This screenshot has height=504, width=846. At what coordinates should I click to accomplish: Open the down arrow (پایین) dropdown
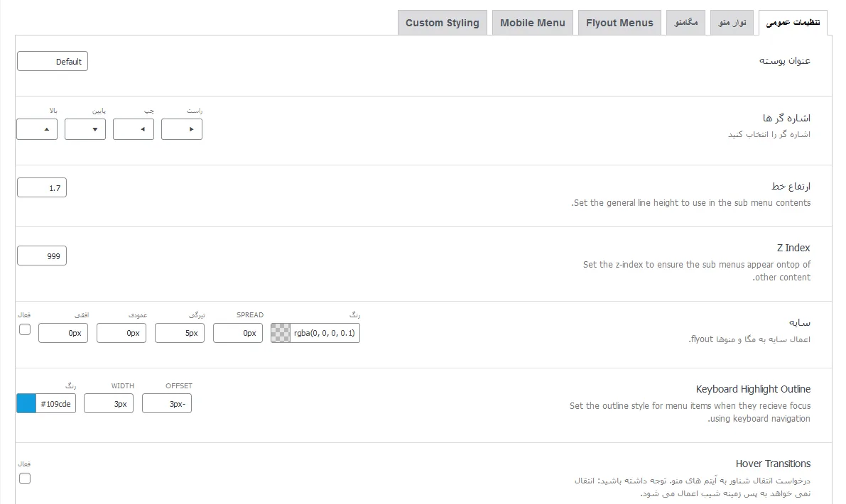coord(85,129)
